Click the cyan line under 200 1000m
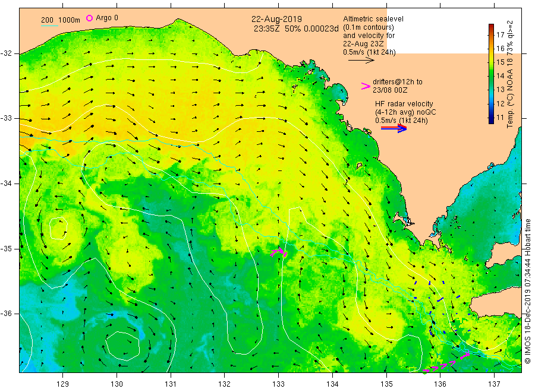This screenshot has height=392, width=535. coord(49,26)
